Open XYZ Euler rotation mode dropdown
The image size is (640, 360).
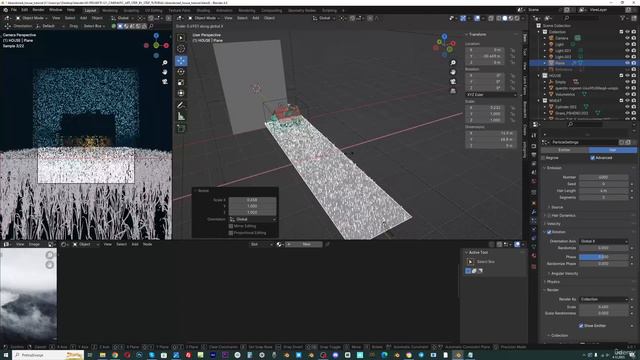pyautogui.click(x=491, y=94)
